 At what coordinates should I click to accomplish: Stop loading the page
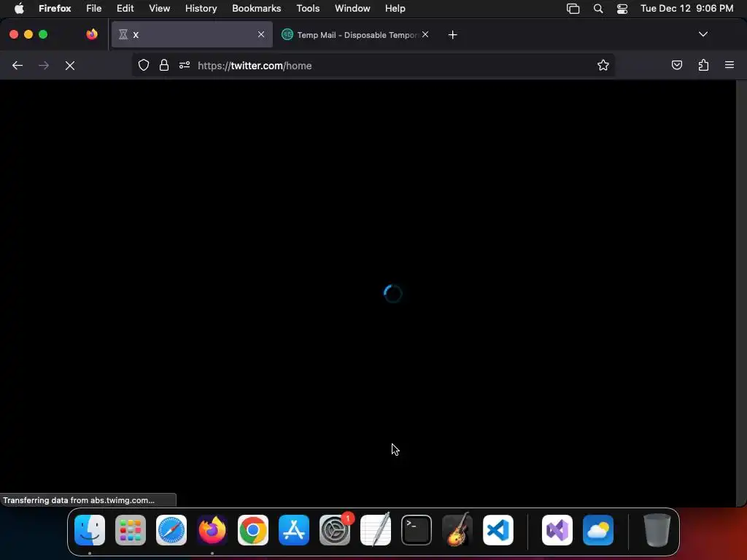click(70, 66)
